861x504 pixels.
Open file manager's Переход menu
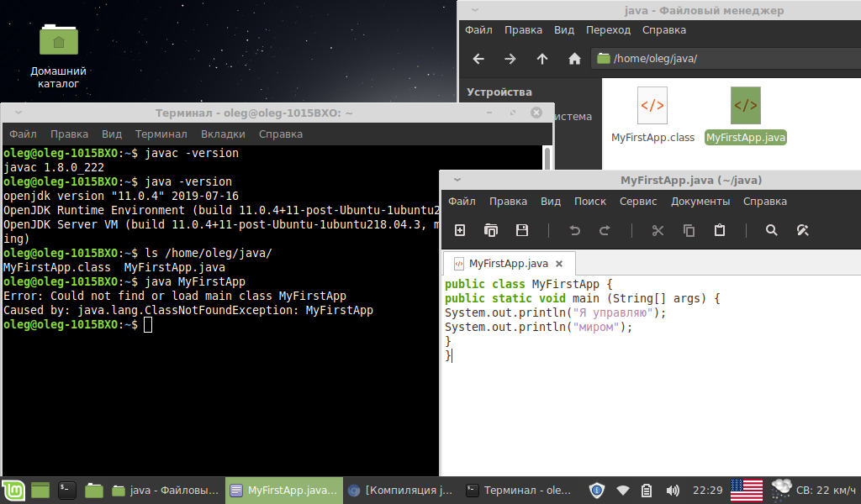(608, 30)
